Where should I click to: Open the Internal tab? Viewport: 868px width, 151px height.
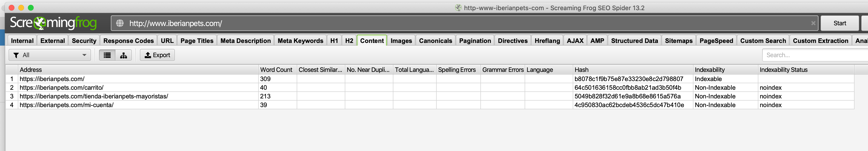coord(22,41)
